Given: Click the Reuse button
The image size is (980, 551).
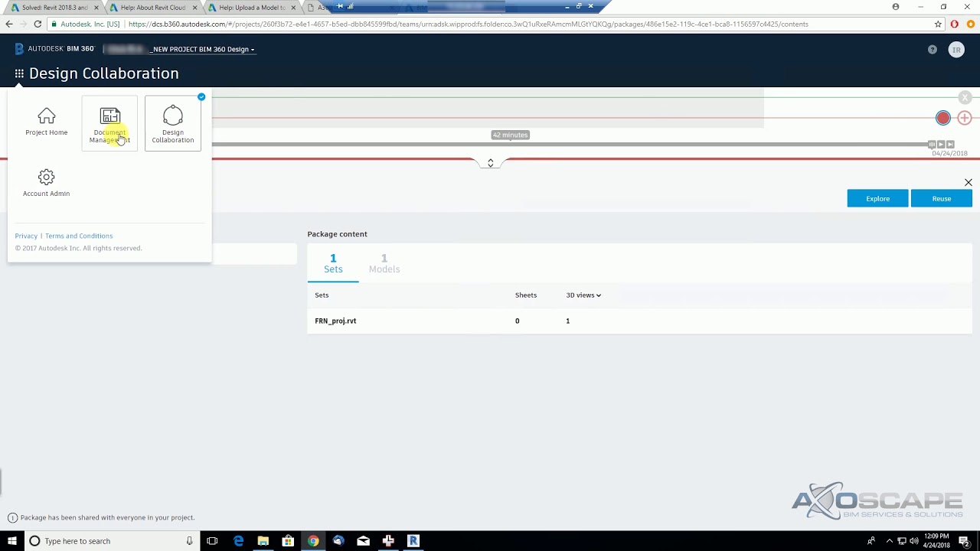Looking at the screenshot, I should pos(942,198).
